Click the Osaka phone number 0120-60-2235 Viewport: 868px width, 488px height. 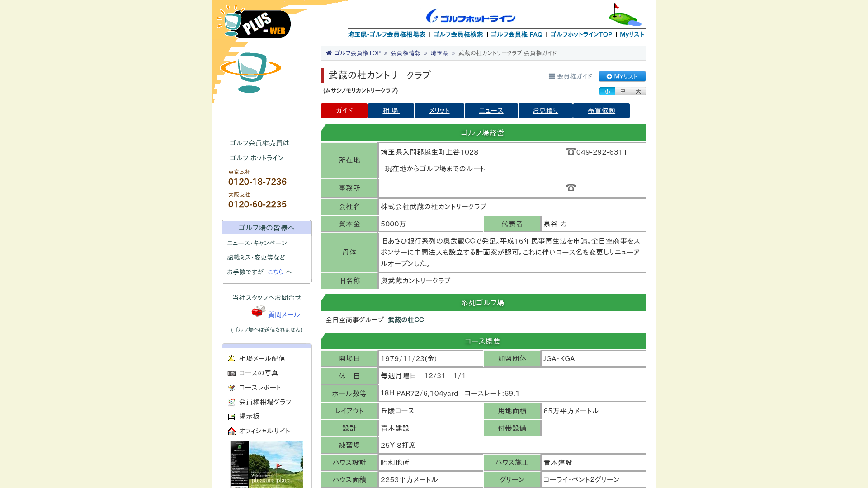[257, 204]
